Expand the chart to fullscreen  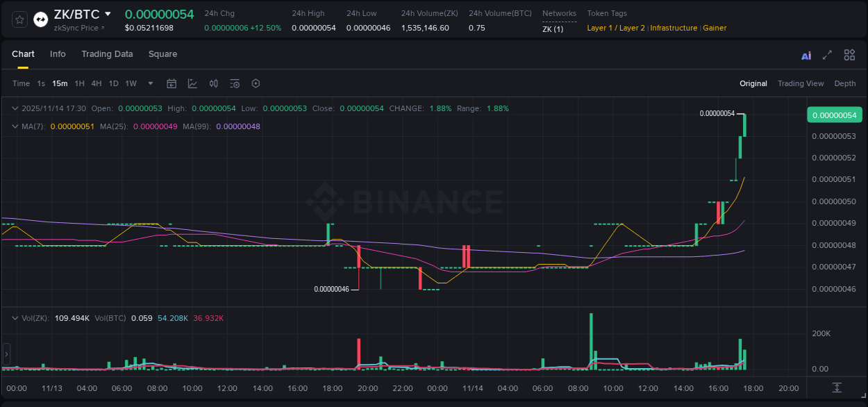click(827, 54)
